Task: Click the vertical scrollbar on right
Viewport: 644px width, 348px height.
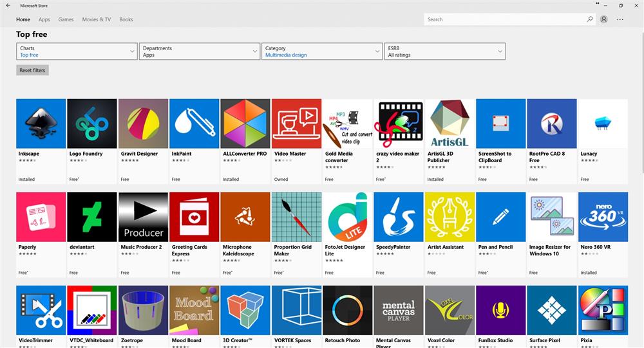Action: 641,102
